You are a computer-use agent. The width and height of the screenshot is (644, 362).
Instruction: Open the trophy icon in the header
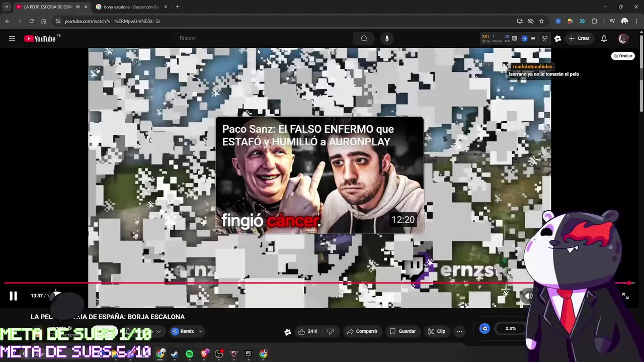(x=544, y=38)
